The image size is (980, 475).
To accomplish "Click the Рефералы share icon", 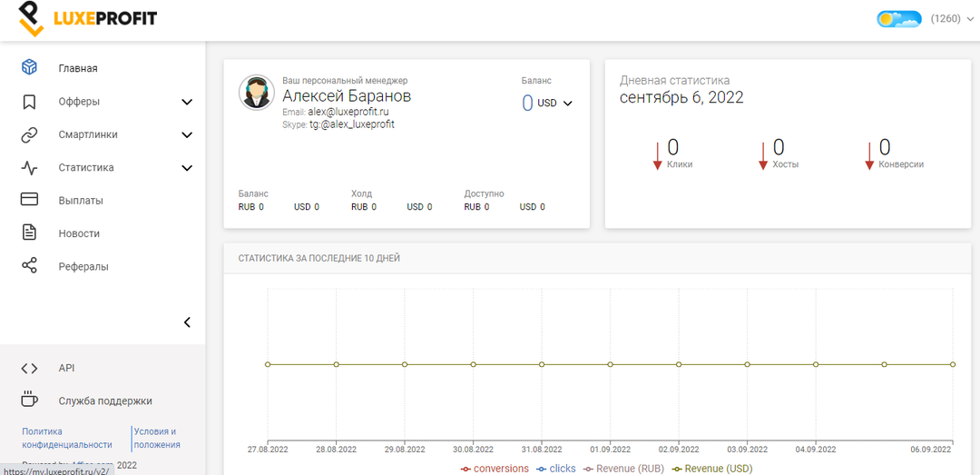I will 30,266.
